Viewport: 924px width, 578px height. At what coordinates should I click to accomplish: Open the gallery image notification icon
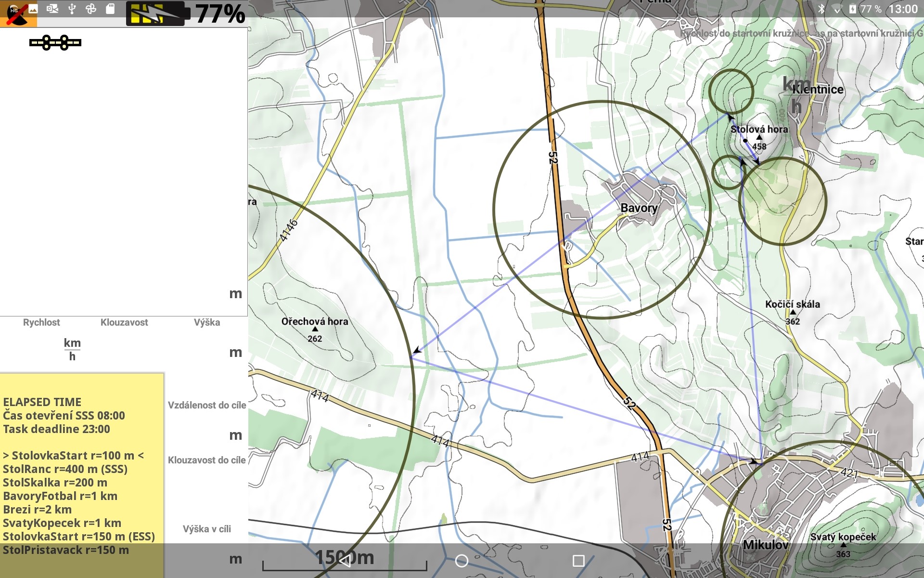tap(33, 9)
